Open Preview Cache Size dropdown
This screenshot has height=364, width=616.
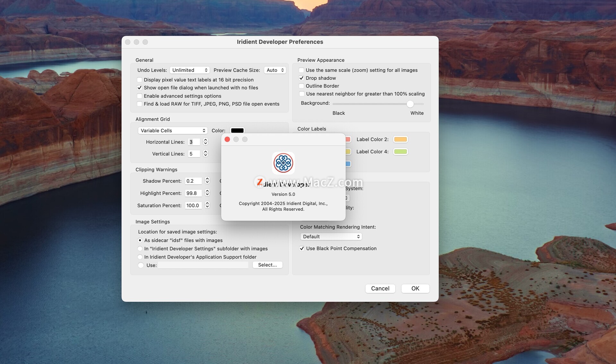click(x=275, y=70)
